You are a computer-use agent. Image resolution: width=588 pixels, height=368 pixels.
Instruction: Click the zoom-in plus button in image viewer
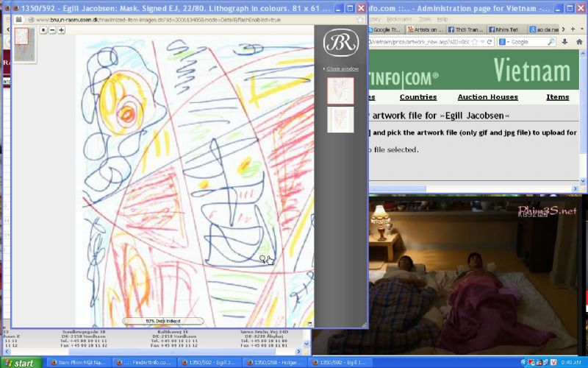pos(61,30)
